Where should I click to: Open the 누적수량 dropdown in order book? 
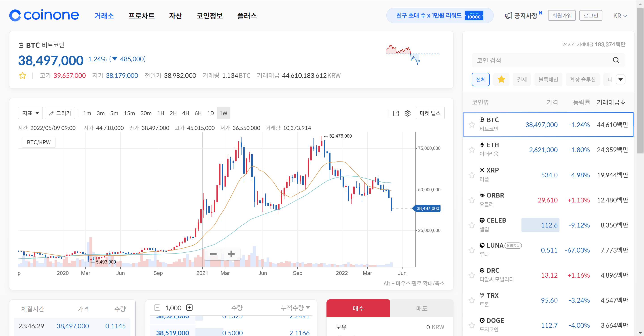(295, 308)
